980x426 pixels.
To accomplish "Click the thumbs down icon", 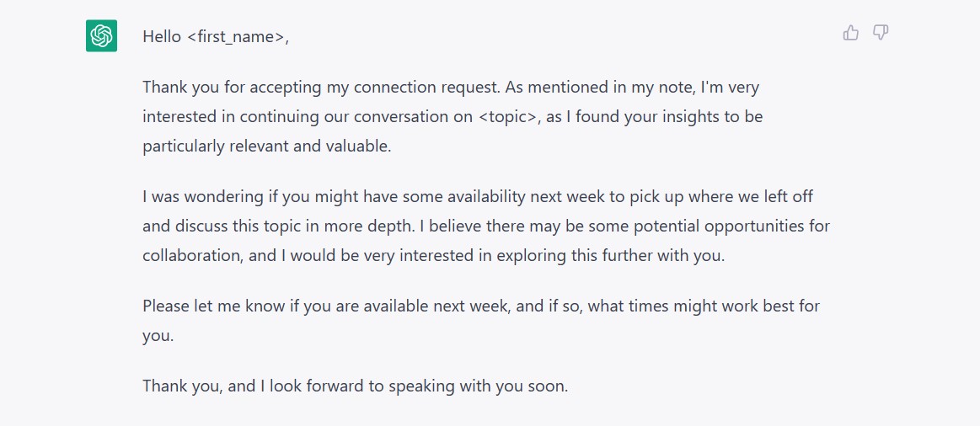I will tap(881, 33).
